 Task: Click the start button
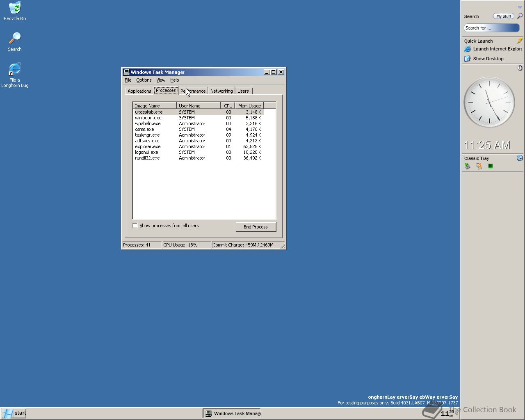[14, 413]
